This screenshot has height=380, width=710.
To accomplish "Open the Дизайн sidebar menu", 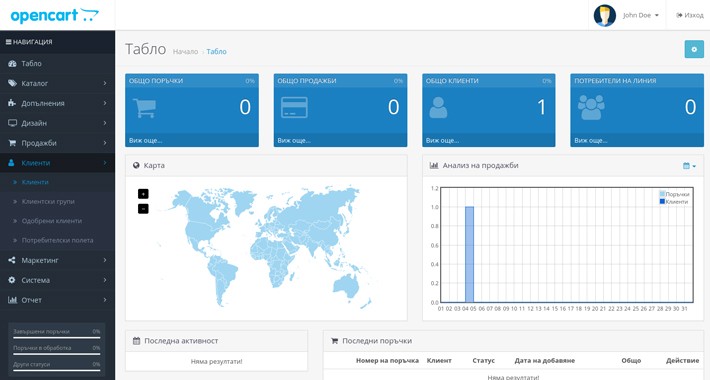I will point(58,123).
